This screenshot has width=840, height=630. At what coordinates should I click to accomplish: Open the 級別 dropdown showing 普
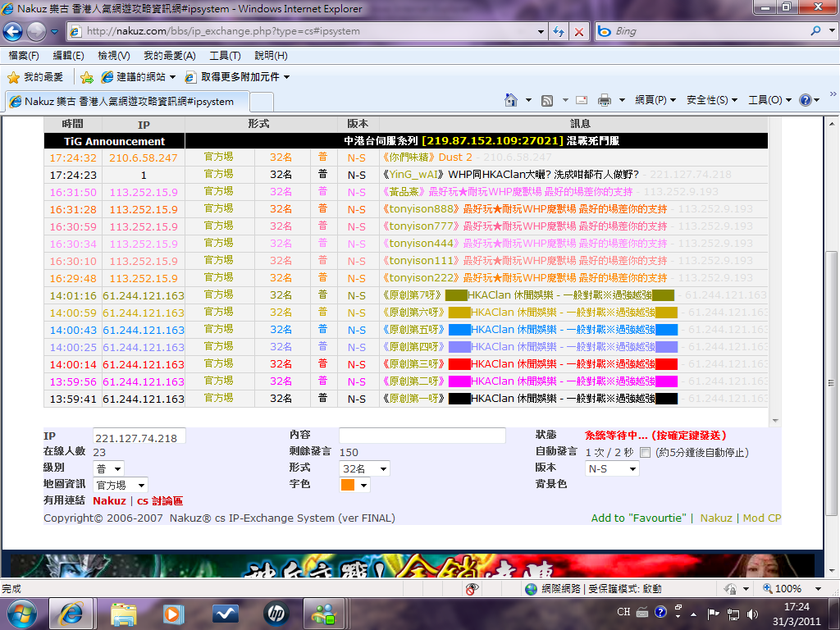(x=109, y=468)
